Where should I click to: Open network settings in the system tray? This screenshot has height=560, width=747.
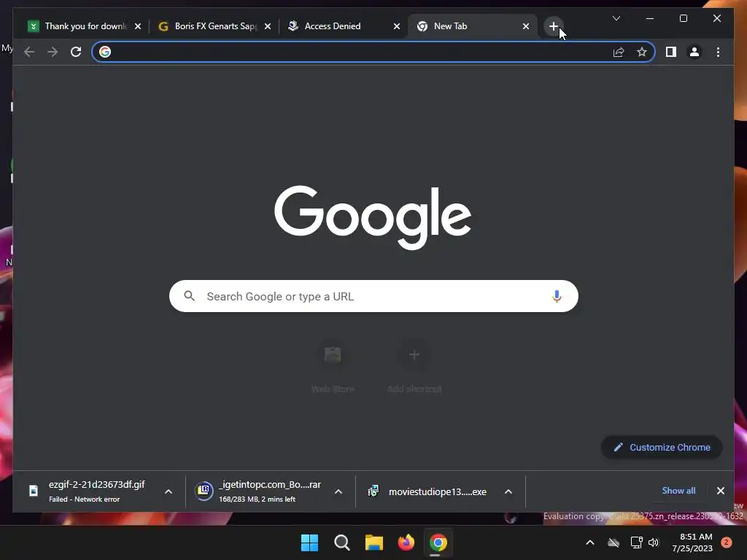[636, 542]
